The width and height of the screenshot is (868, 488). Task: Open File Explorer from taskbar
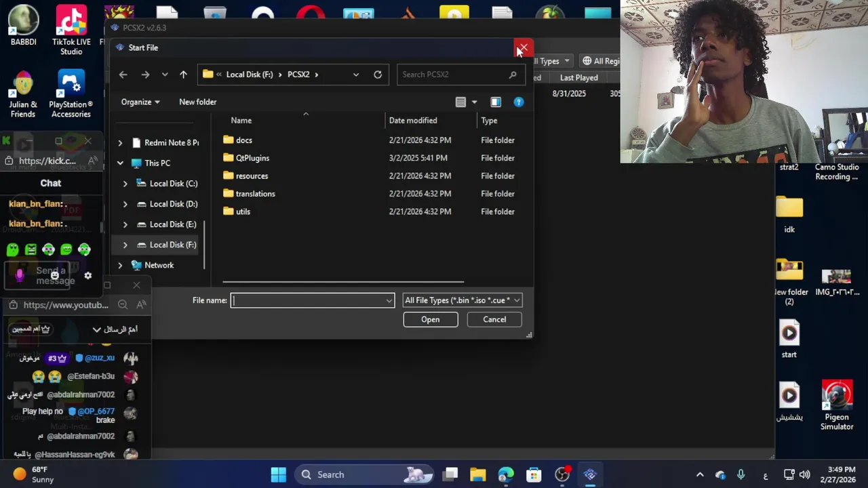[478, 474]
